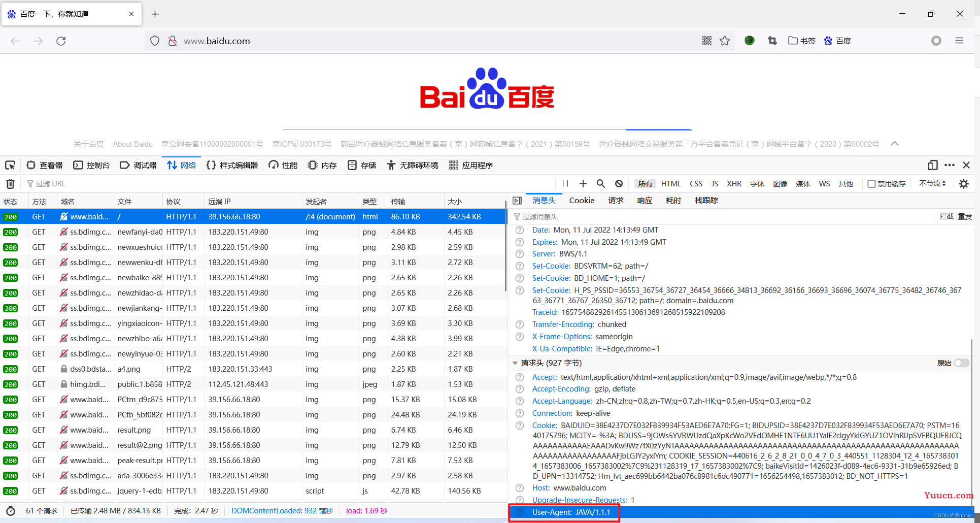Viewport: 980px width, 523px height.
Task: Sort by the Status (状态) column header
Action: point(14,202)
